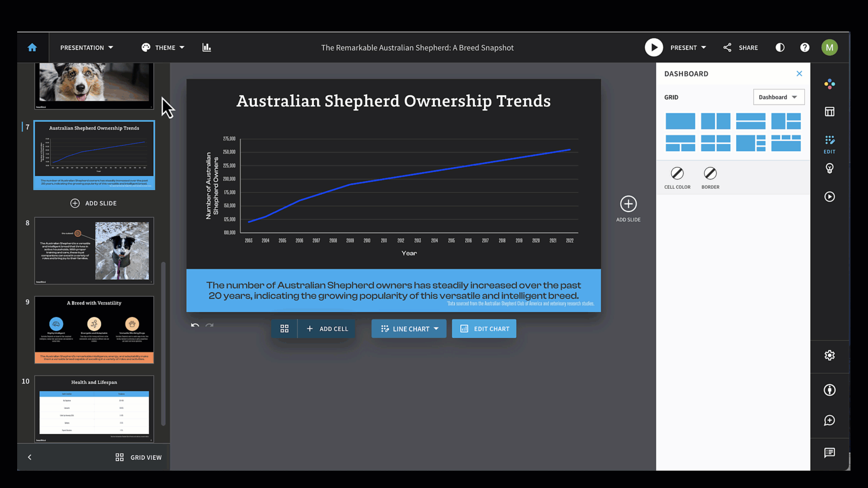Click the slide panel scrollbar
Image resolution: width=868 pixels, height=488 pixels.
(x=163, y=343)
